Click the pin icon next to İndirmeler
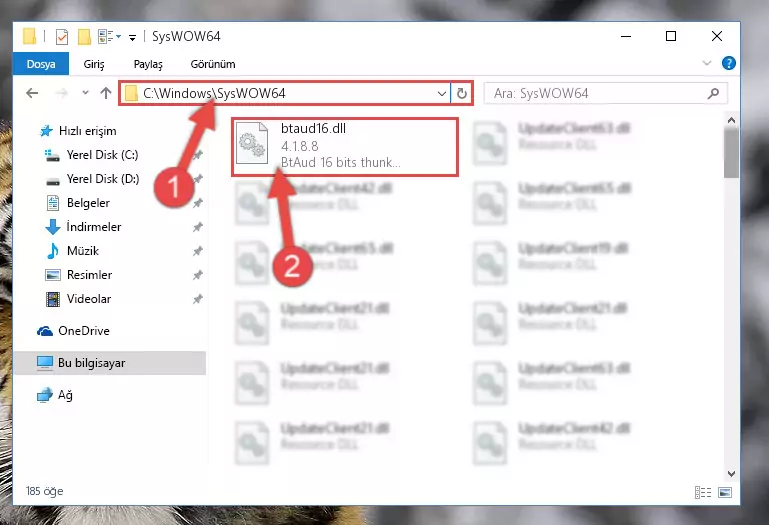 (x=198, y=227)
